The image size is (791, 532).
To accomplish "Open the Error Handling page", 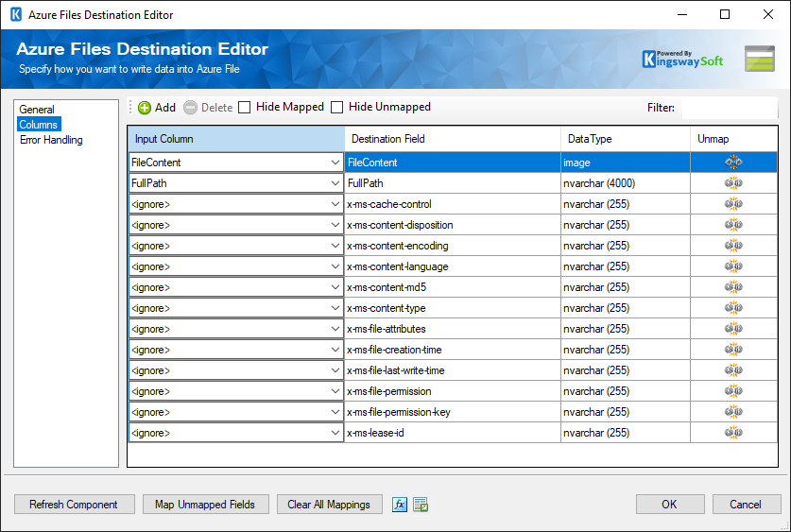I will click(51, 140).
